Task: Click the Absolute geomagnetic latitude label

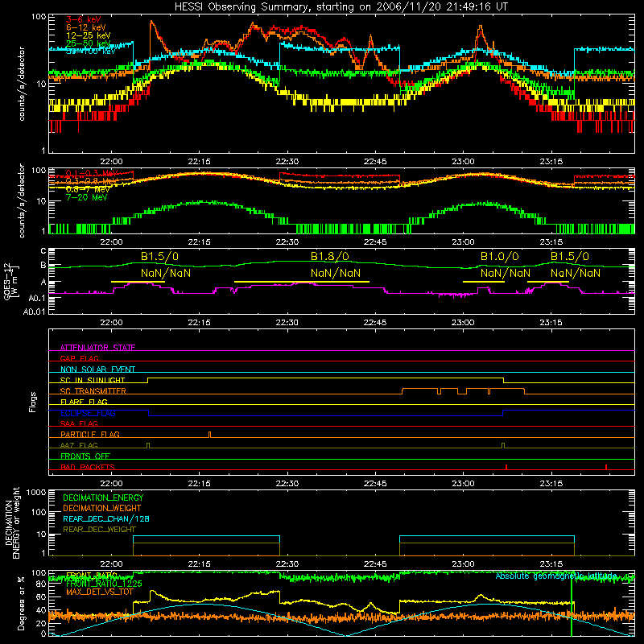Action: pos(556,576)
